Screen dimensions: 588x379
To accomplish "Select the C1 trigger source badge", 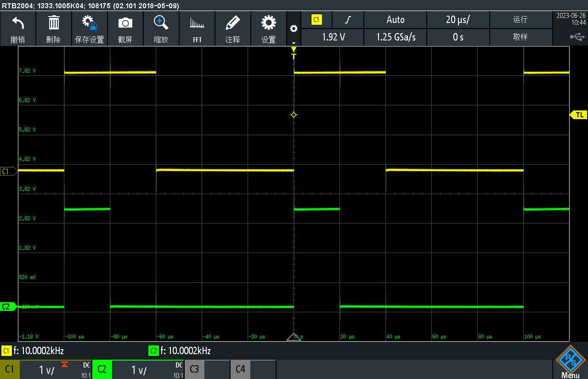I will click(317, 20).
